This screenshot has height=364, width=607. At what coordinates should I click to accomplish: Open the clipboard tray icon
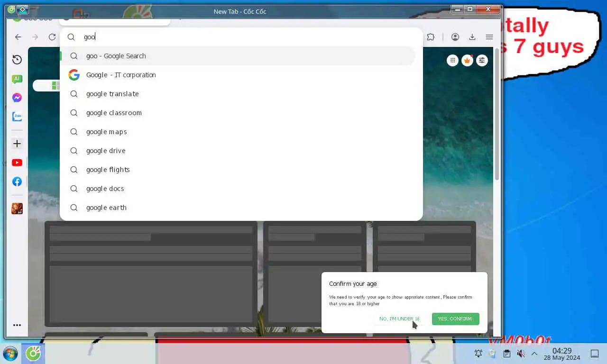(x=506, y=354)
